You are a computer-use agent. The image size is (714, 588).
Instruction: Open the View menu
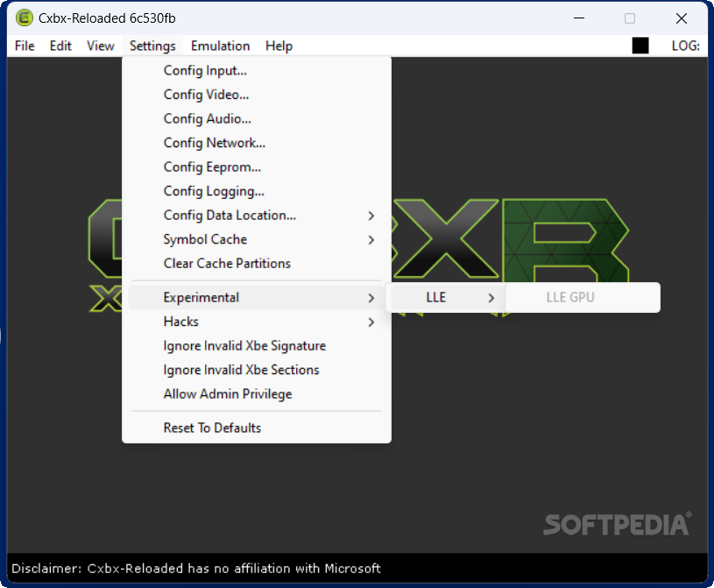(101, 46)
